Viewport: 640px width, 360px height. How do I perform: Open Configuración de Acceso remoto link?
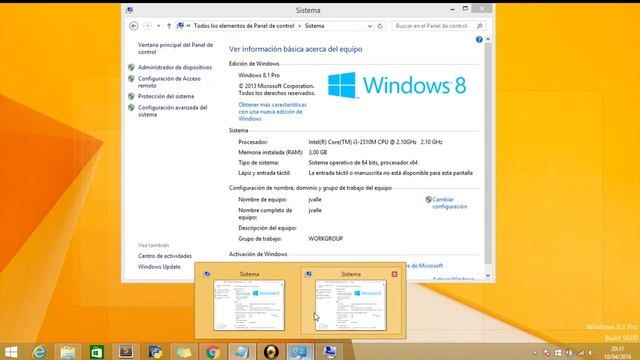pos(169,82)
